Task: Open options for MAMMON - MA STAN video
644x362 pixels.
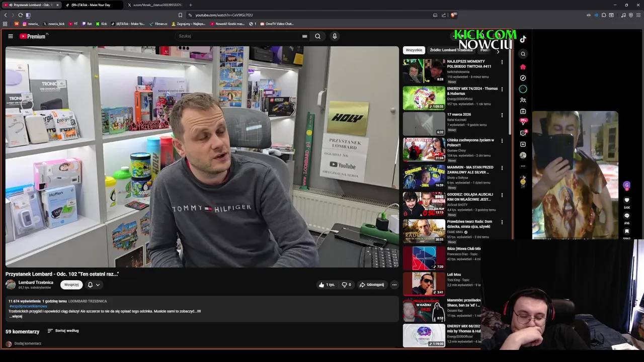Action: point(502,168)
